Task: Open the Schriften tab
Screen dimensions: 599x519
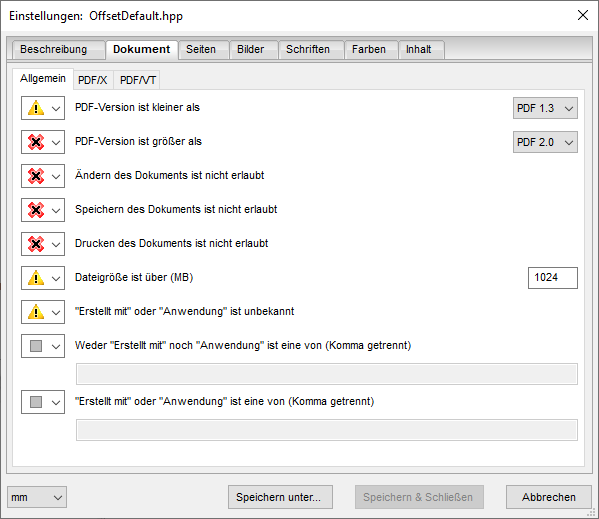Action: click(x=311, y=50)
